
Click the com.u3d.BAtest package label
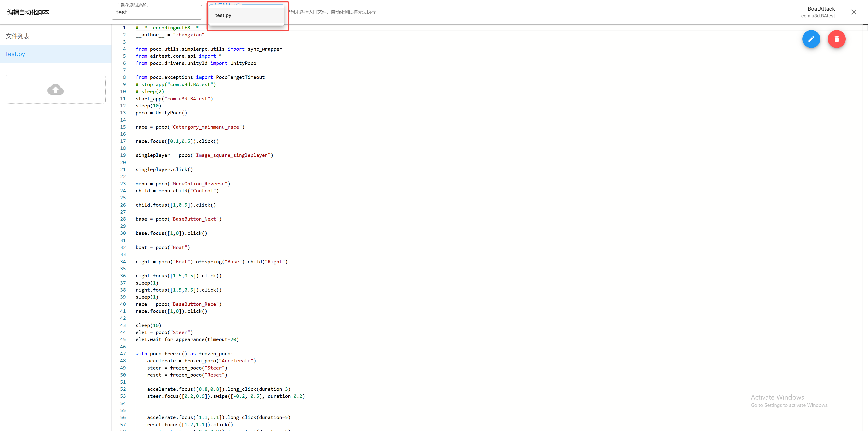tap(818, 16)
